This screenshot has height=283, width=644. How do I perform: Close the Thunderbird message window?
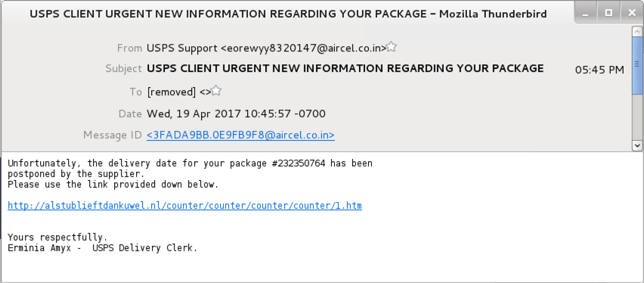pyautogui.click(x=632, y=13)
